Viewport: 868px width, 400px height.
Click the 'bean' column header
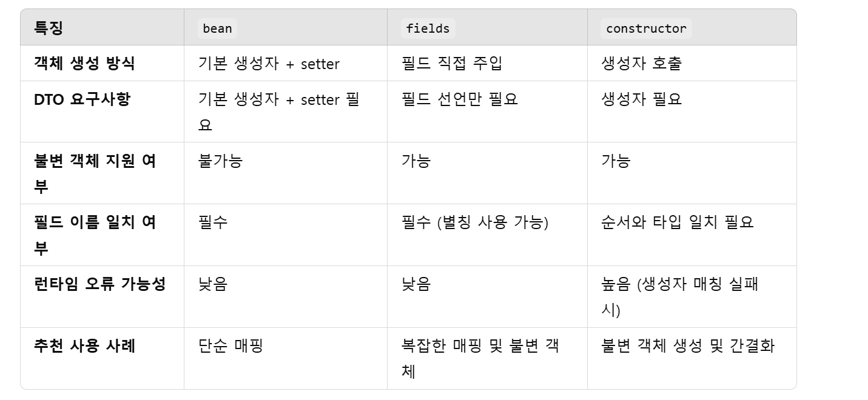[x=217, y=28]
